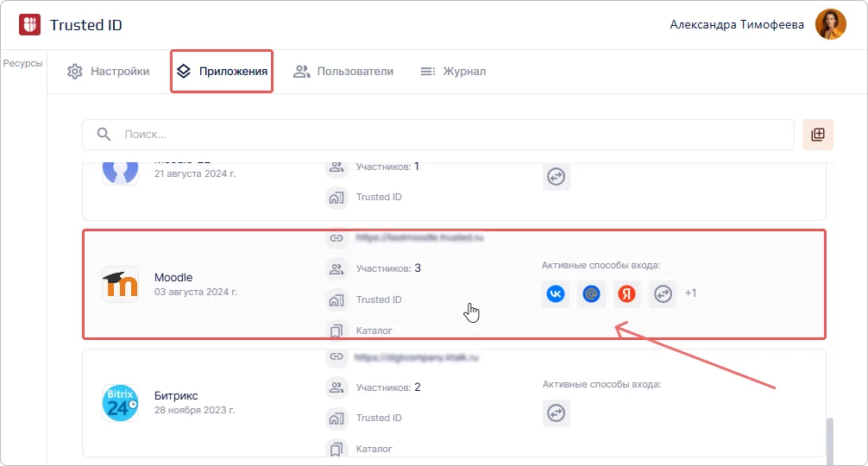
Task: Click the vertical scrollbar thumb
Action: [831, 438]
